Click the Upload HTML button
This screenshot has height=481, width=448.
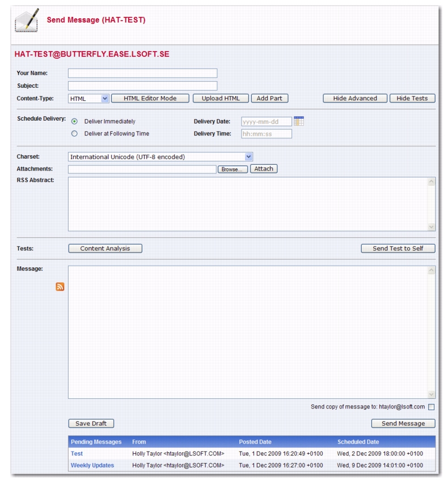[x=221, y=99]
